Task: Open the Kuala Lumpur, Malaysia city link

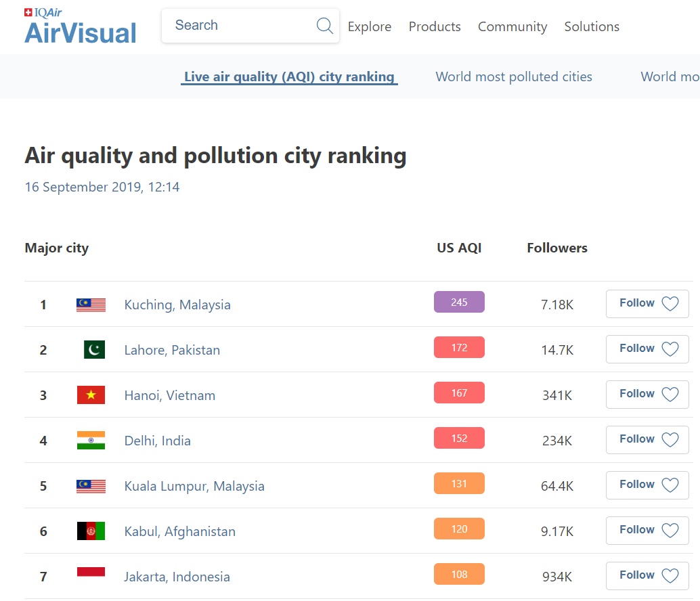Action: click(194, 486)
